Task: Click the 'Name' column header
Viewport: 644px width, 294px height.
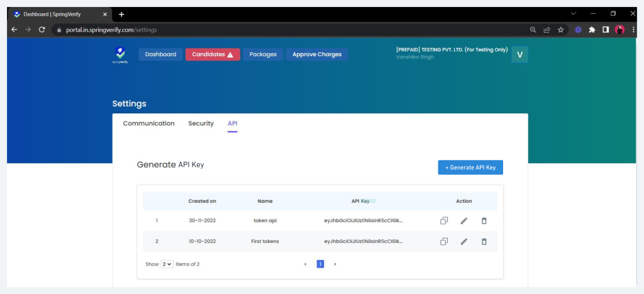Action: tap(265, 201)
